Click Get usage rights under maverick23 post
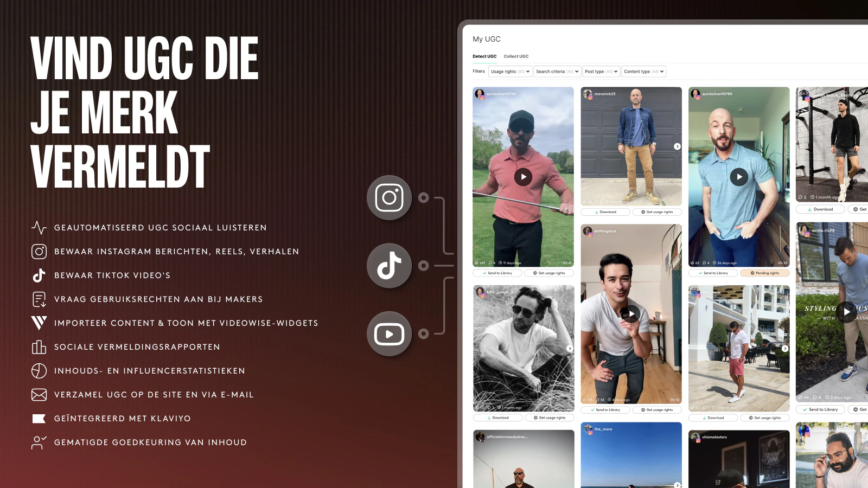Screen dimensions: 868x488 pyautogui.click(x=657, y=212)
